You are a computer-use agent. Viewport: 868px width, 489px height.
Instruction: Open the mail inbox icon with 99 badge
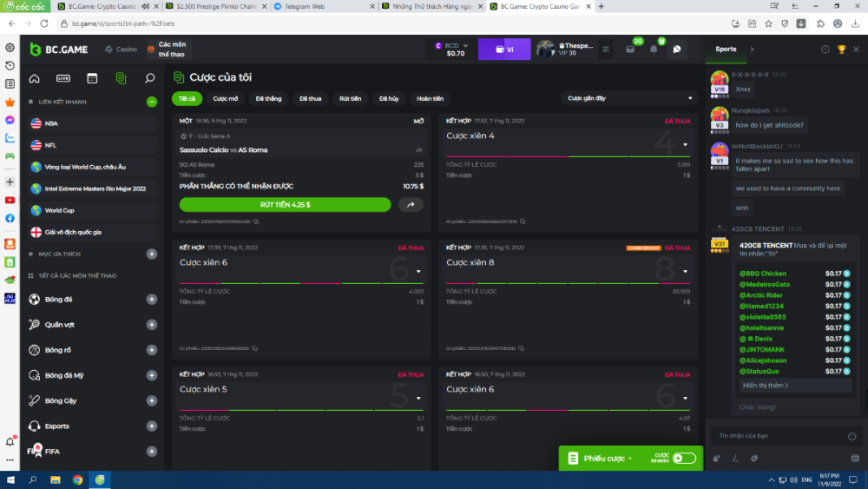click(631, 50)
